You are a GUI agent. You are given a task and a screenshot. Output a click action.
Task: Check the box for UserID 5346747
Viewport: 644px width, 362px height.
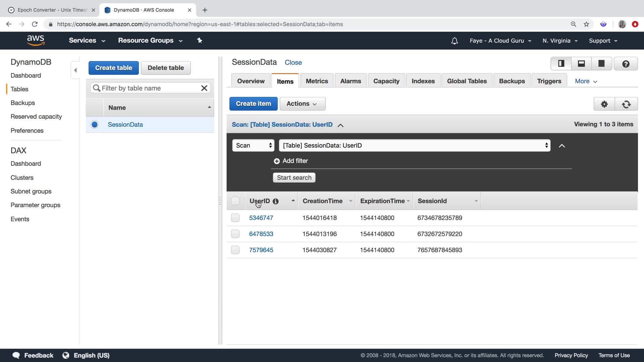coord(235,218)
